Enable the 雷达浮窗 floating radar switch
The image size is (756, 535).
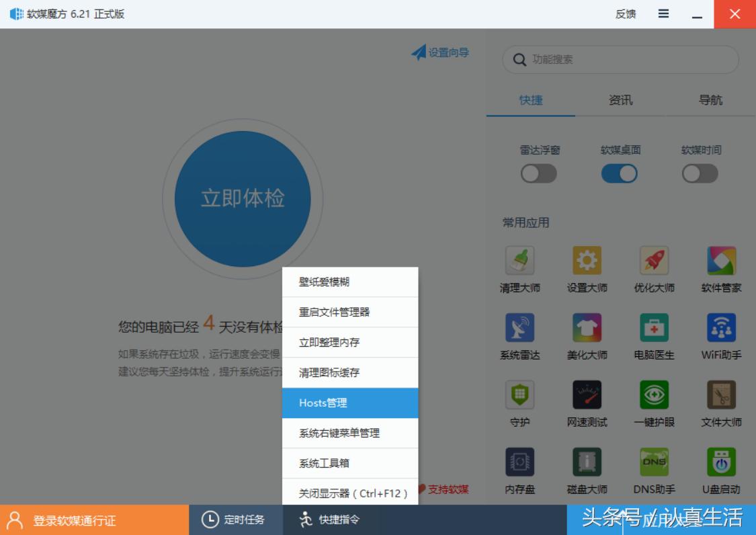(x=538, y=173)
